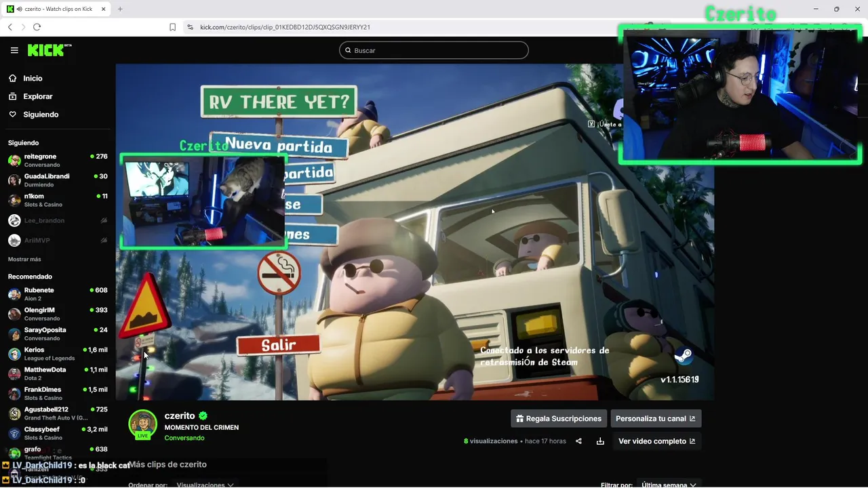
Task: Click the search magnifier icon
Action: 348,50
